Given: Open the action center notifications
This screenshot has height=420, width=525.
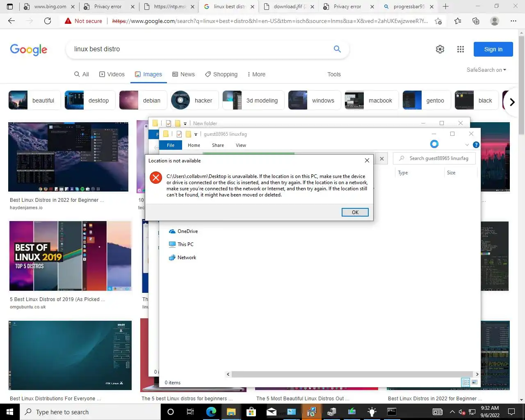Looking at the screenshot, I should [511, 412].
